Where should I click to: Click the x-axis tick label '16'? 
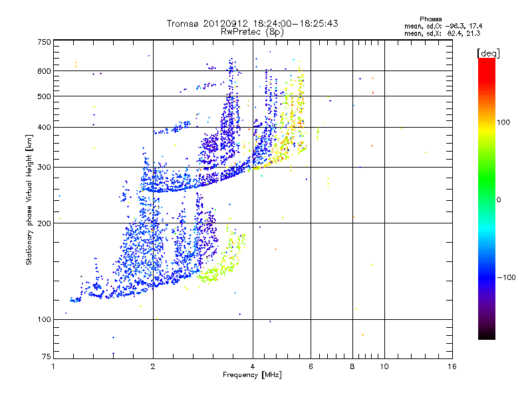click(x=452, y=366)
